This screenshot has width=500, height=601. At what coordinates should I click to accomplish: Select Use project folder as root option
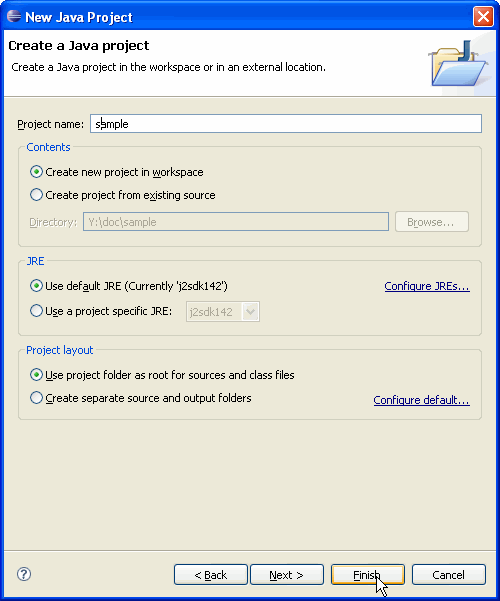point(162,375)
